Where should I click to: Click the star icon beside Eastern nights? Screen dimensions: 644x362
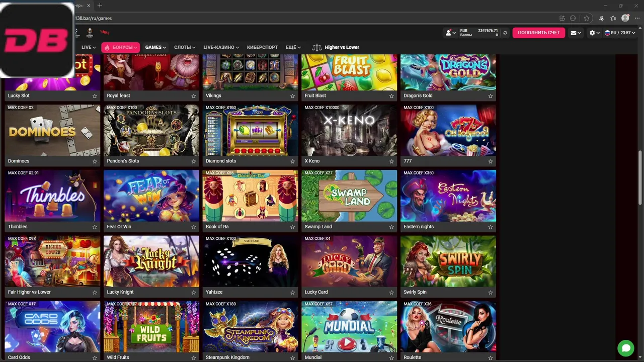tap(491, 227)
